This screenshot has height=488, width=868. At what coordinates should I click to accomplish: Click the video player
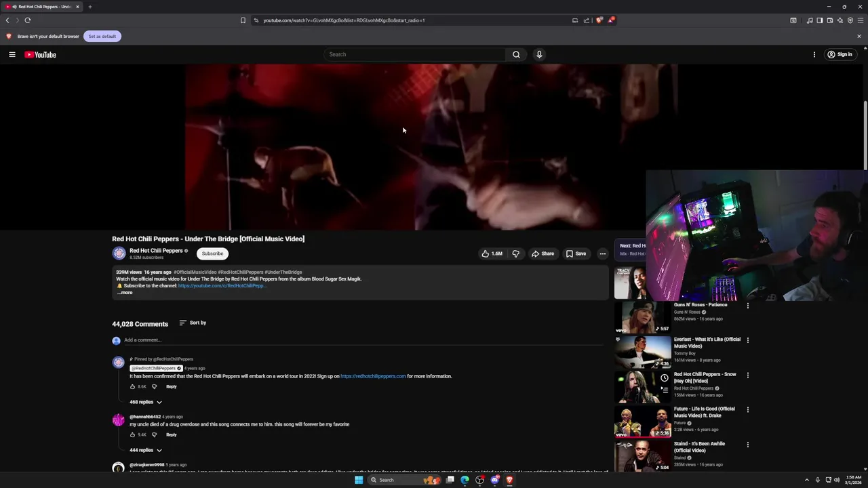(x=431, y=147)
